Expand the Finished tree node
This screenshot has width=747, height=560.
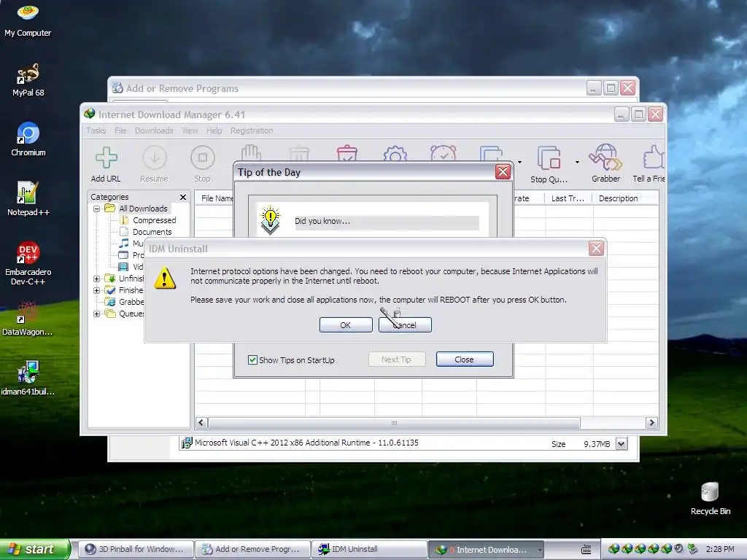click(97, 290)
